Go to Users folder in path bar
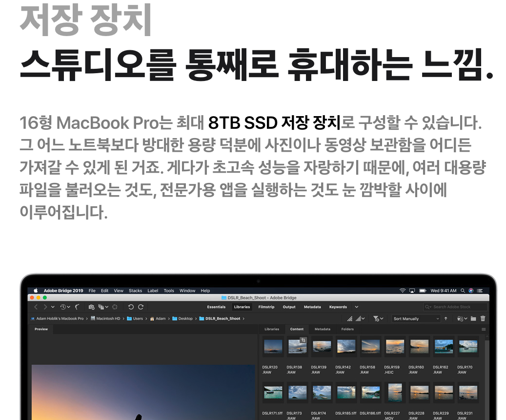The height and width of the screenshot is (420, 506). click(x=135, y=319)
